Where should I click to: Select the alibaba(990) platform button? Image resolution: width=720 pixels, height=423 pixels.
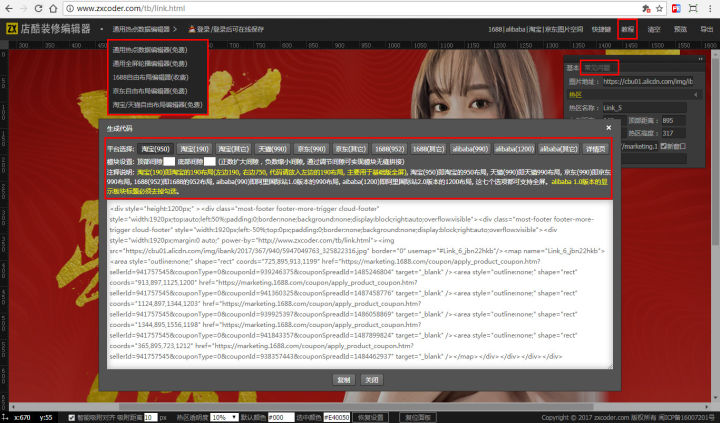470,149
